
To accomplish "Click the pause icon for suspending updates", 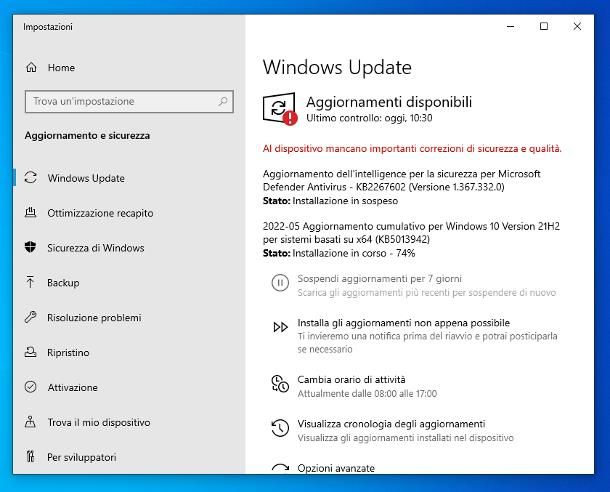I will [280, 283].
